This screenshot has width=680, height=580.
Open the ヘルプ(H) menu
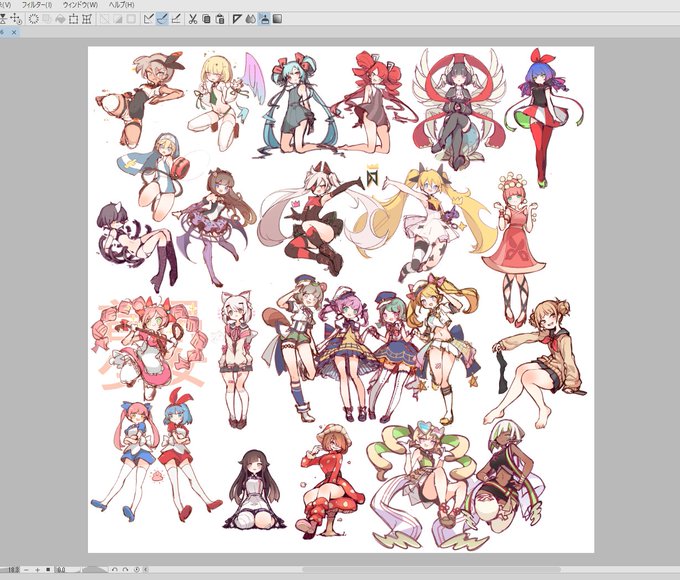(x=121, y=5)
